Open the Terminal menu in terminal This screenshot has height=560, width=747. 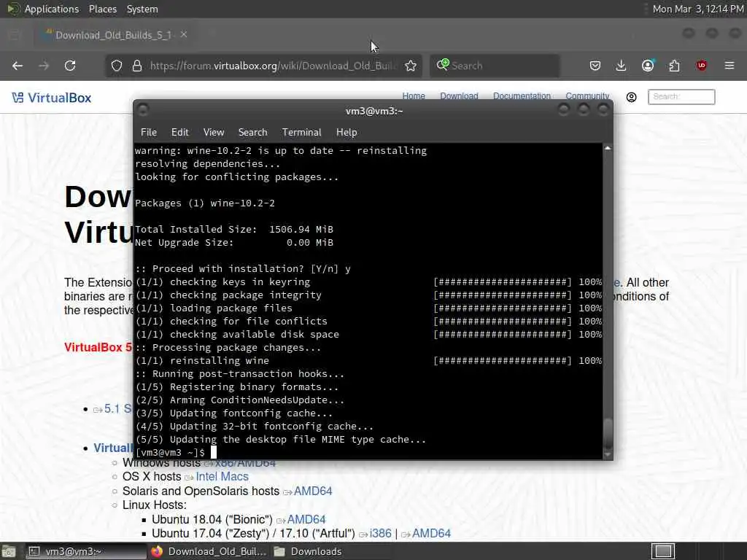(301, 133)
